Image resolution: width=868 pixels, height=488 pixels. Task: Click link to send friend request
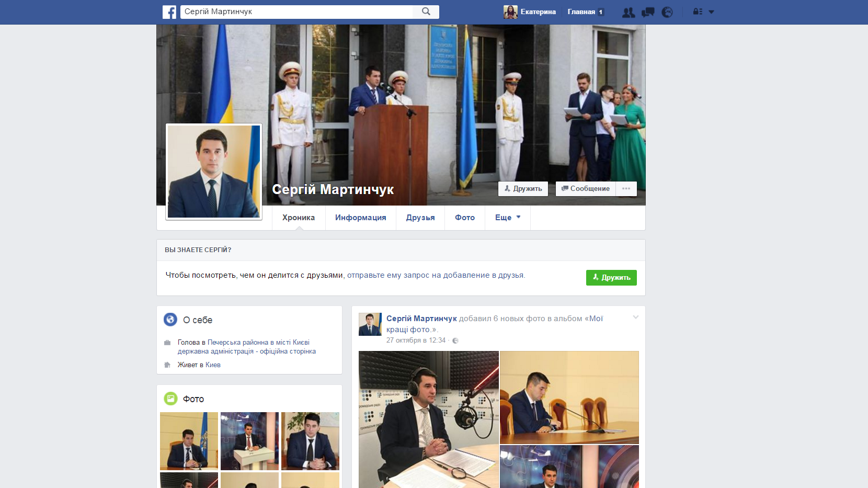[x=435, y=275]
